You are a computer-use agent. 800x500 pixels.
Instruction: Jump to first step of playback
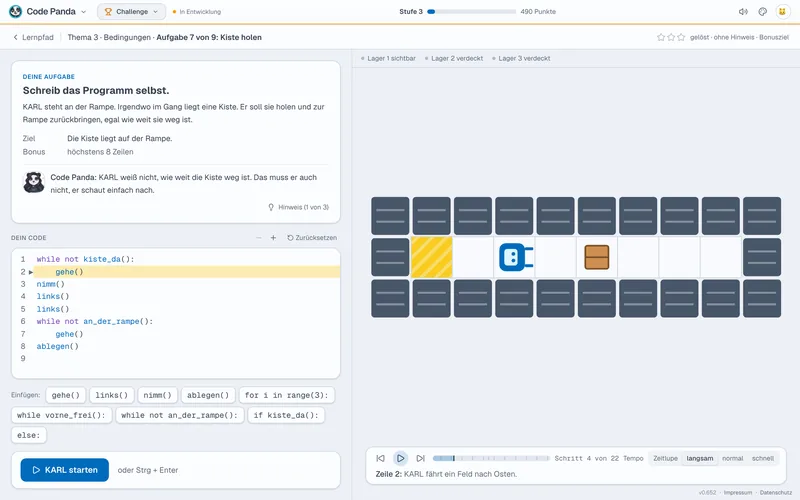click(x=381, y=458)
